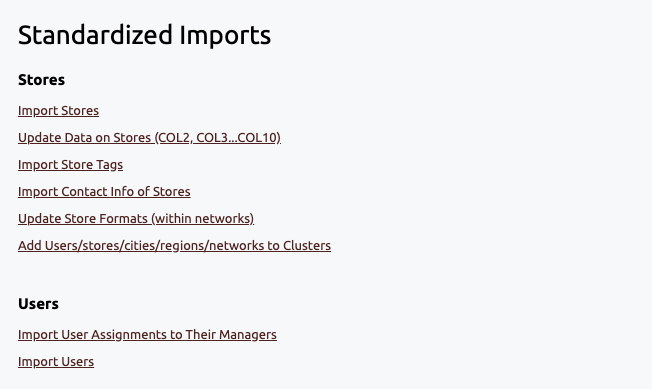
Task: Click the Stores section heading
Action: tap(41, 80)
